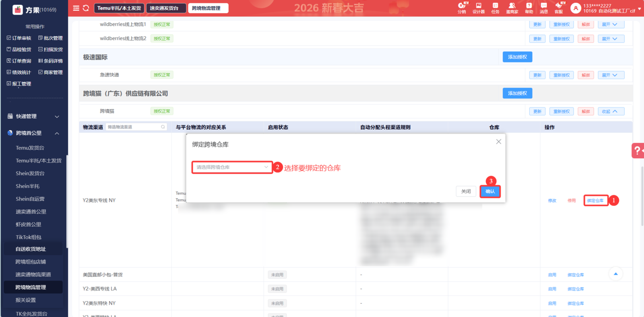This screenshot has width=644, height=317.
Task: Click the 授权正常 badge for 跨境猫
Action: (x=162, y=111)
